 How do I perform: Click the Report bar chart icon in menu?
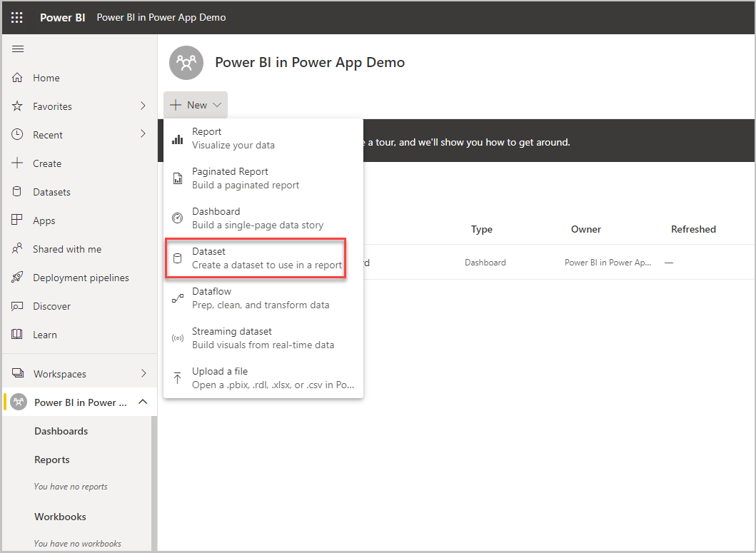(178, 139)
